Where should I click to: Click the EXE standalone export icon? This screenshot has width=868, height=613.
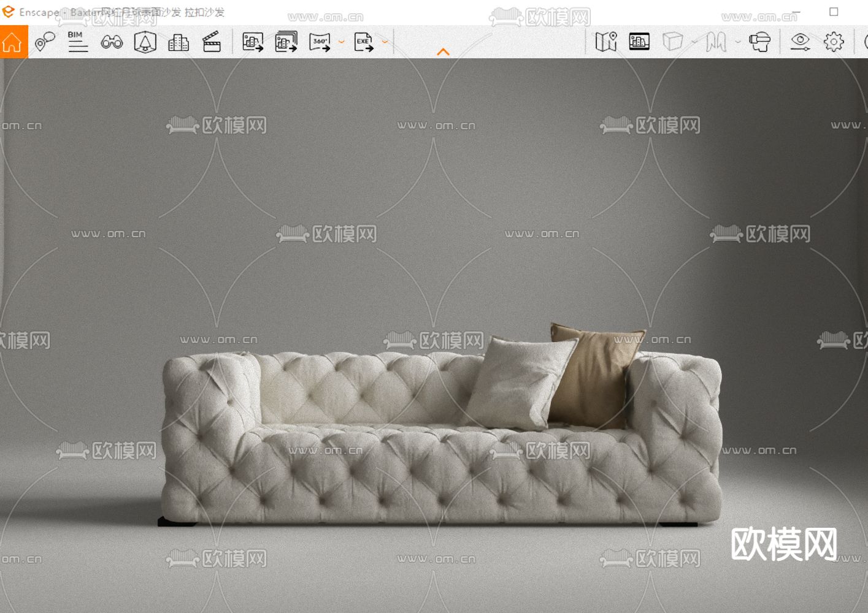click(x=364, y=42)
